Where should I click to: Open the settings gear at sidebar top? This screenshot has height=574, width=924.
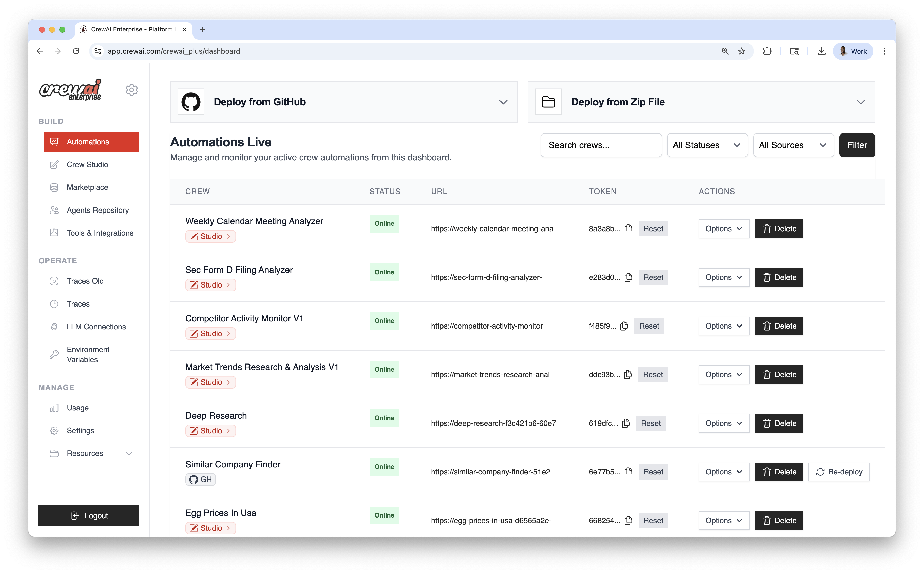tap(131, 90)
